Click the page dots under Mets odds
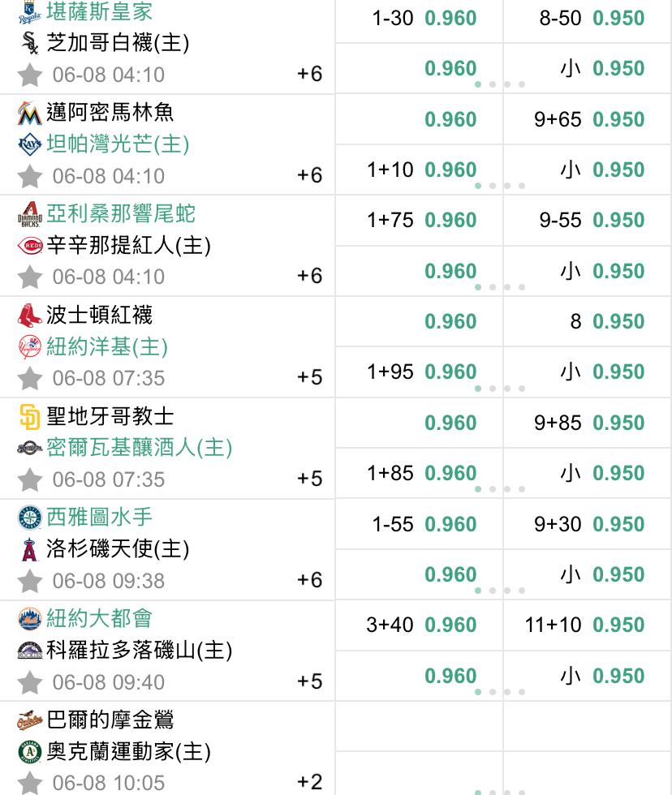Image resolution: width=672 pixels, height=795 pixels. point(500,692)
